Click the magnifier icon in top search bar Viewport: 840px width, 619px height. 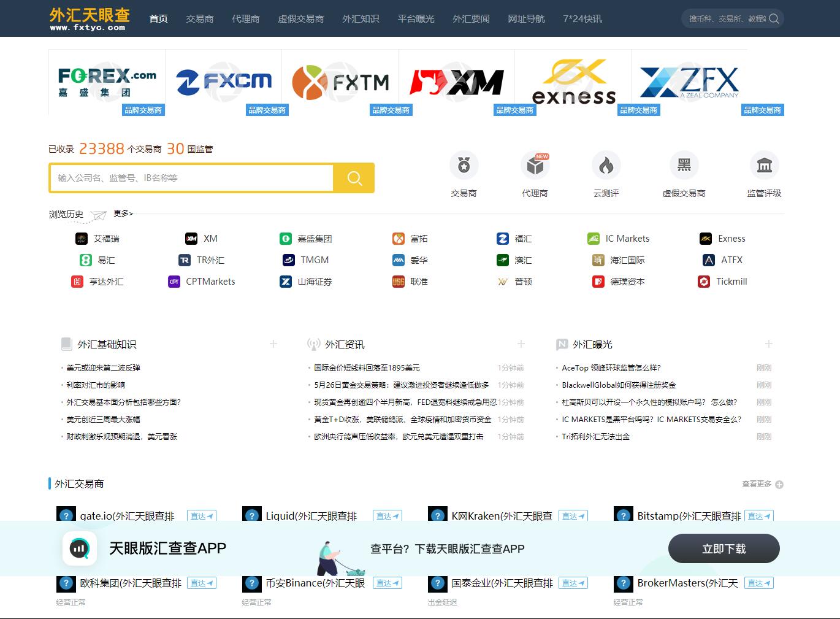click(774, 18)
